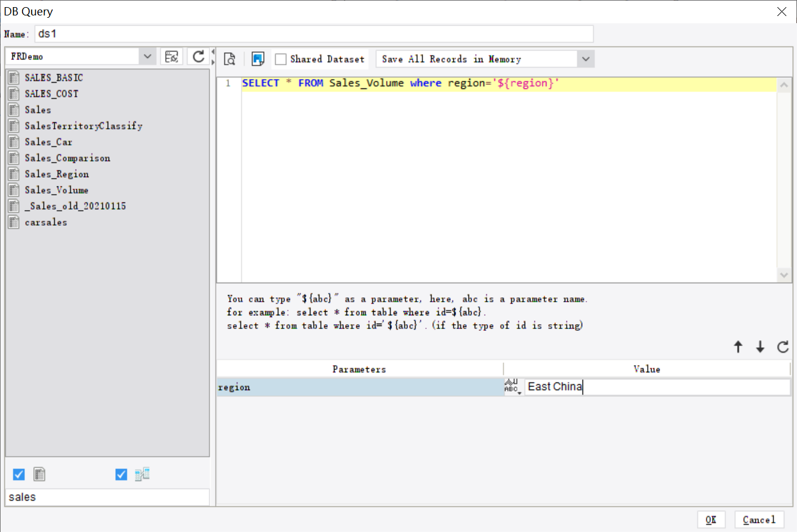Choose the Sales_Volume table

pos(56,190)
